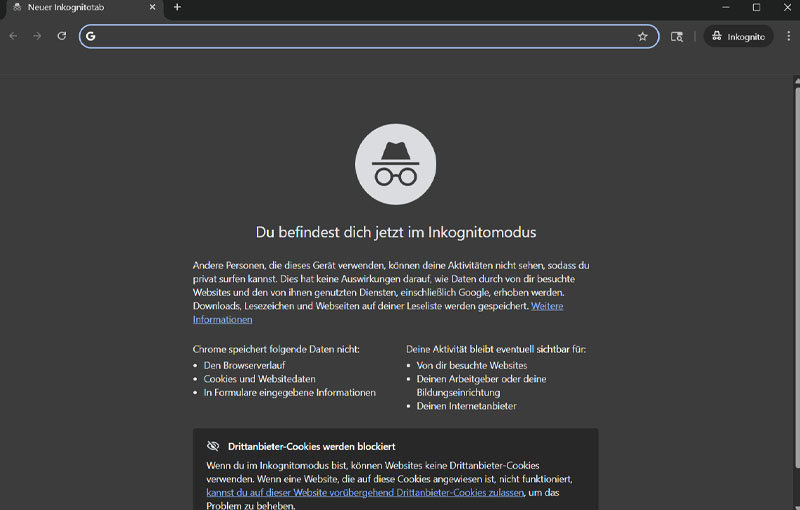Click the browser back arrow
800x510 pixels.
coord(13,36)
